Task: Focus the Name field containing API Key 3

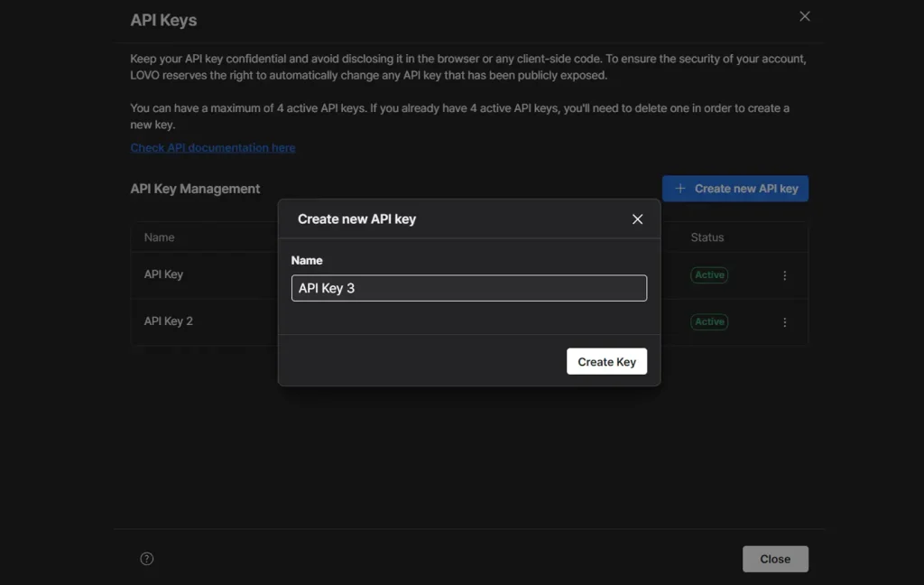Action: point(468,288)
